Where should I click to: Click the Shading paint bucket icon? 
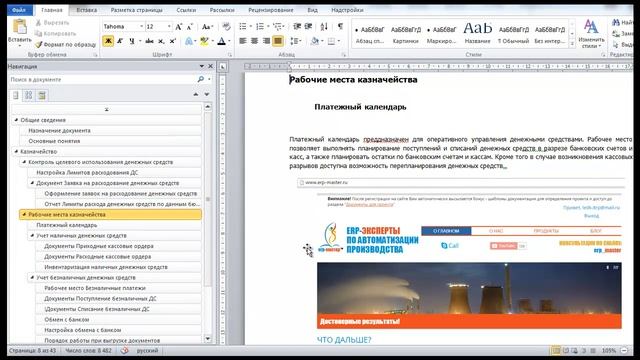click(314, 41)
